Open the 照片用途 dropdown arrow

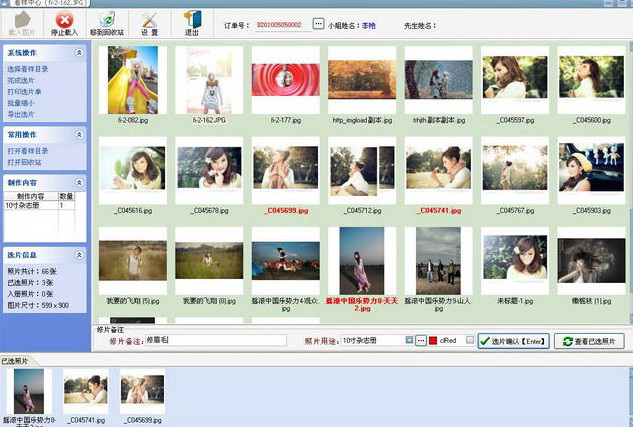tap(409, 340)
